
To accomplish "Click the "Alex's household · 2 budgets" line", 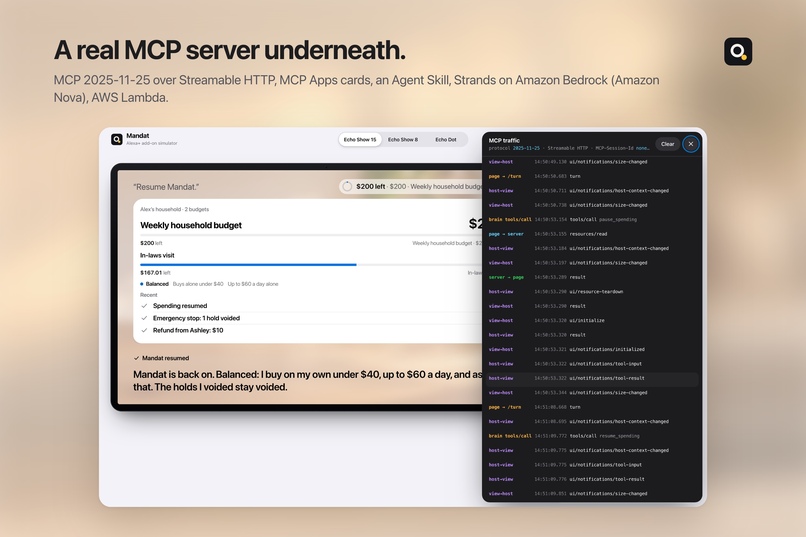I will click(x=174, y=210).
